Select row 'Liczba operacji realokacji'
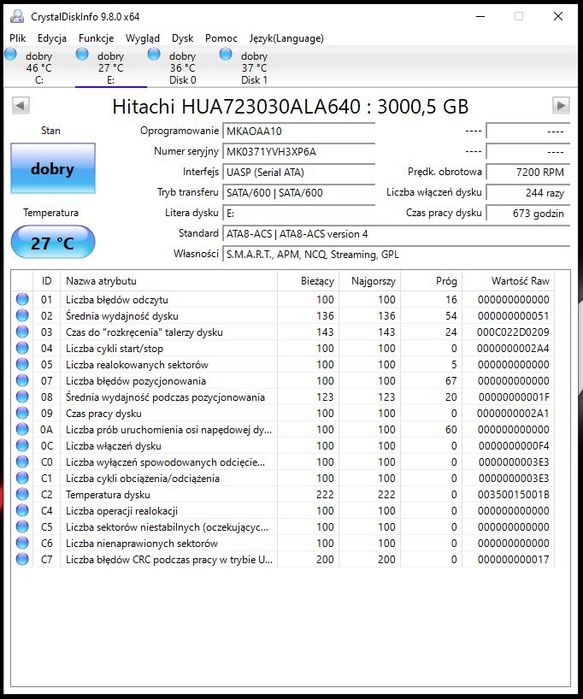 [x=283, y=510]
